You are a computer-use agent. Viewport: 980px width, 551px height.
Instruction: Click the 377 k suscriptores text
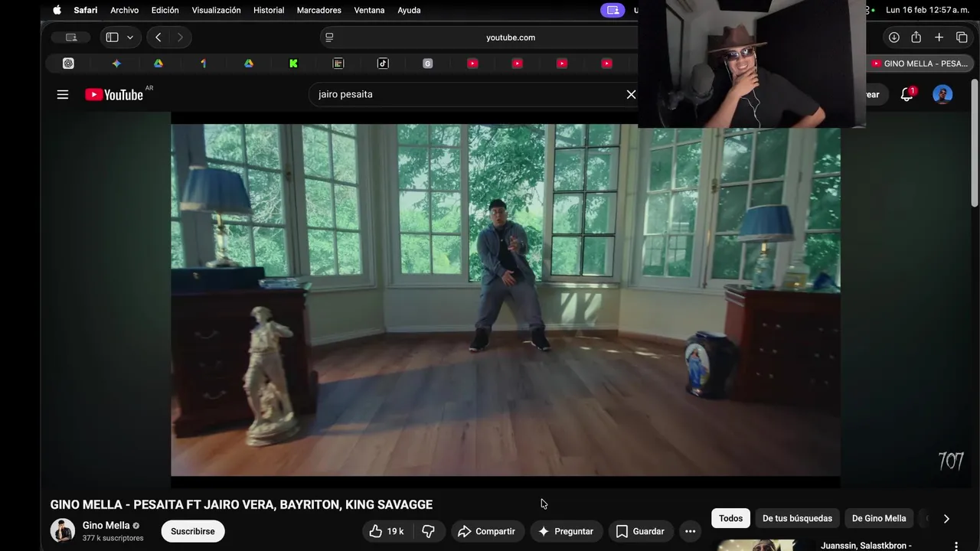click(x=113, y=538)
